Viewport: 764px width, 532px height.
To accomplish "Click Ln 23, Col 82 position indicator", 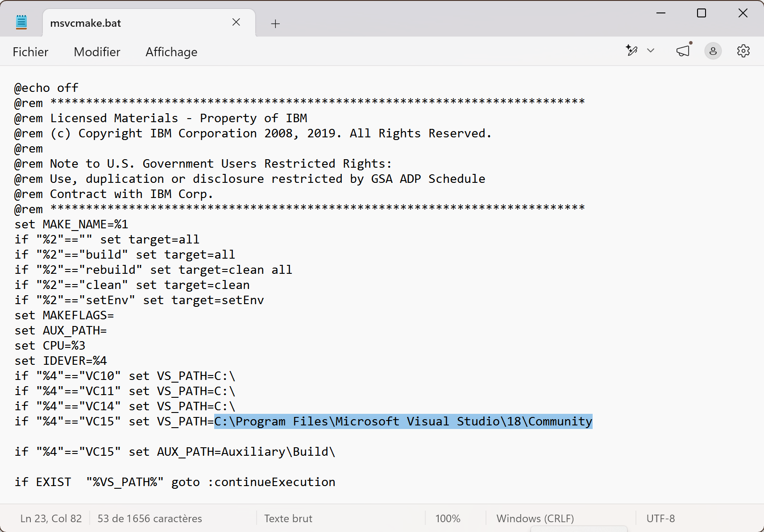I will pyautogui.click(x=51, y=518).
